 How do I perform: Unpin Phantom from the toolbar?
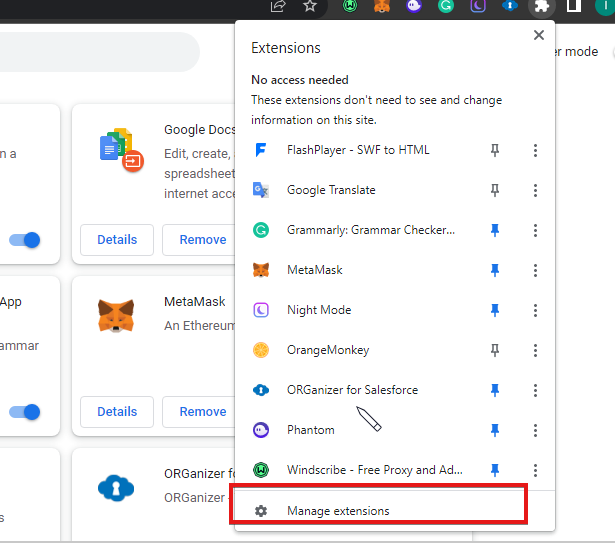[495, 430]
